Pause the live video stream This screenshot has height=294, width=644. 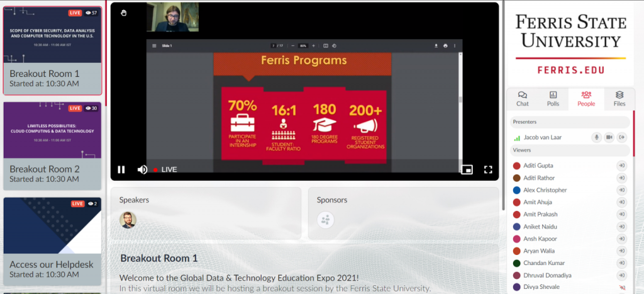pyautogui.click(x=121, y=169)
